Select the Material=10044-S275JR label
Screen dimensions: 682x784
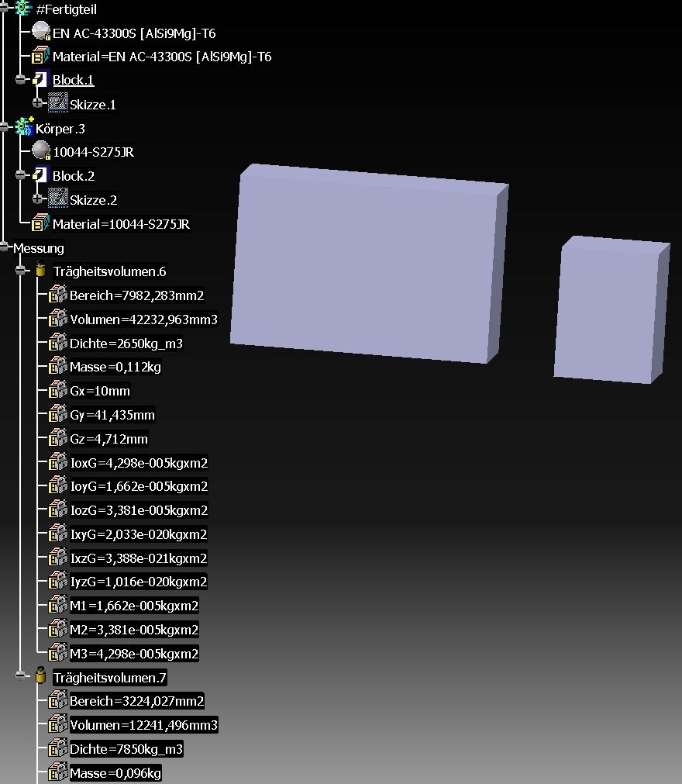(x=122, y=224)
